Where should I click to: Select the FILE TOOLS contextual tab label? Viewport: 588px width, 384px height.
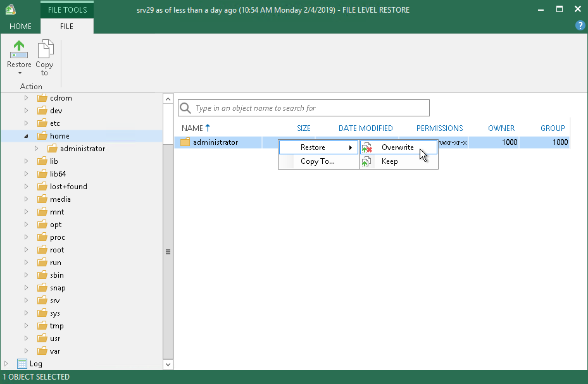67,9
